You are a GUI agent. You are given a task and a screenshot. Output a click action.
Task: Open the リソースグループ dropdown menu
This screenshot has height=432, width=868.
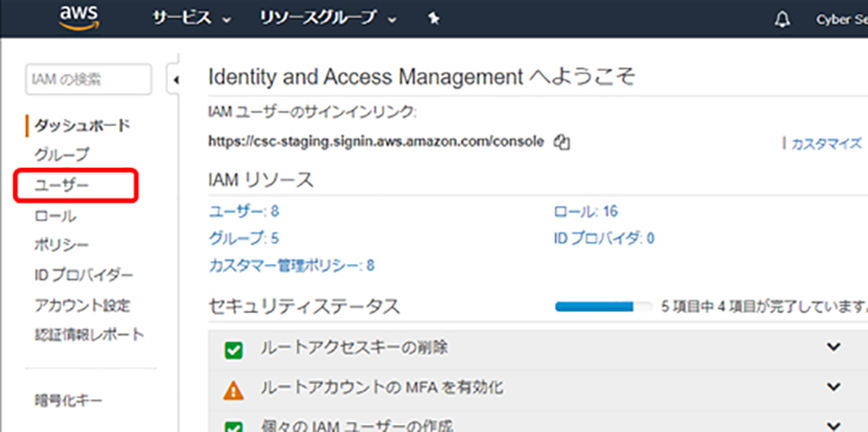tap(328, 18)
